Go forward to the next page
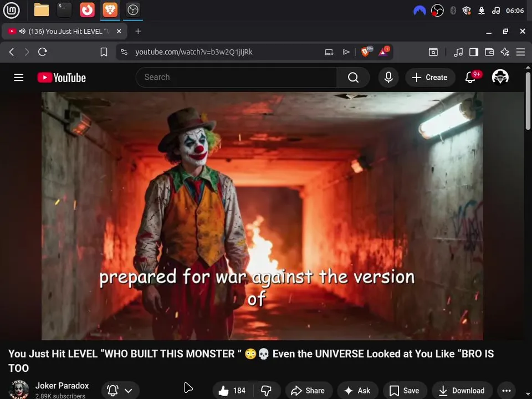This screenshot has height=399, width=532. click(27, 52)
